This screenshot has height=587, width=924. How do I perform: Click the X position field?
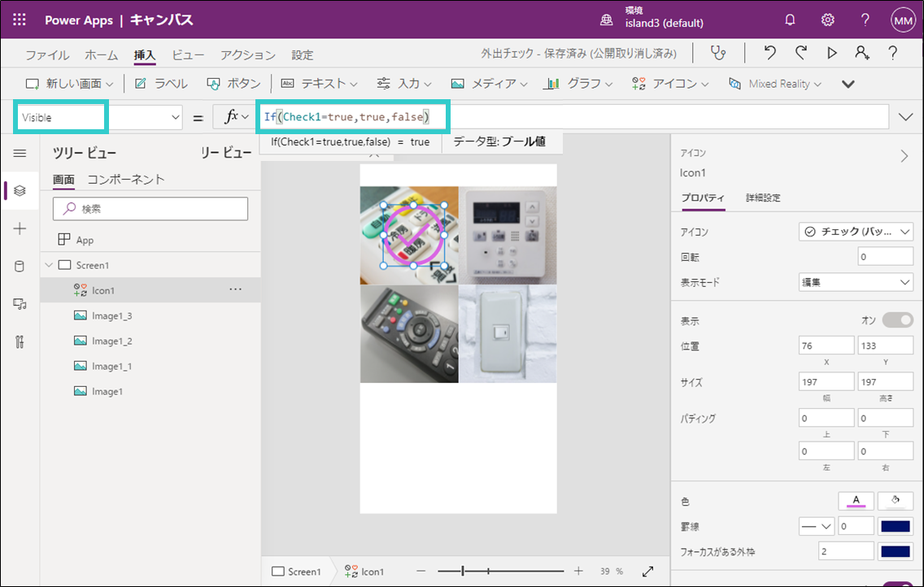tap(826, 346)
